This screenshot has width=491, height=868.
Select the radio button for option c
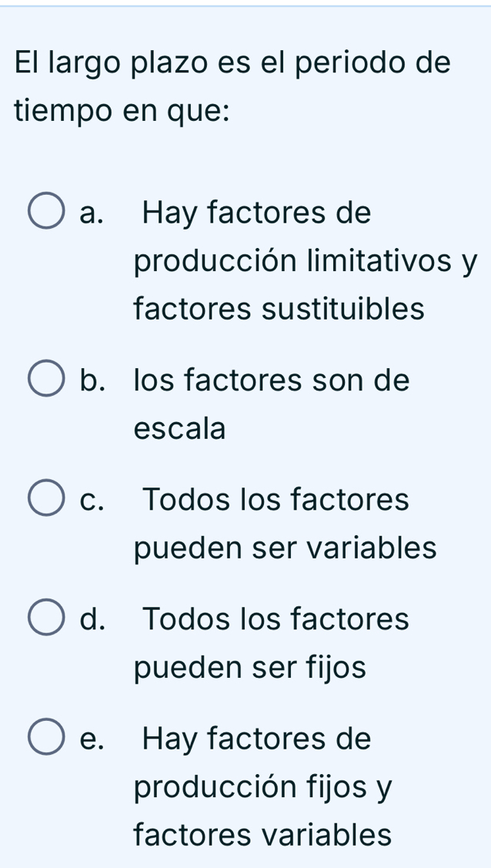45,497
